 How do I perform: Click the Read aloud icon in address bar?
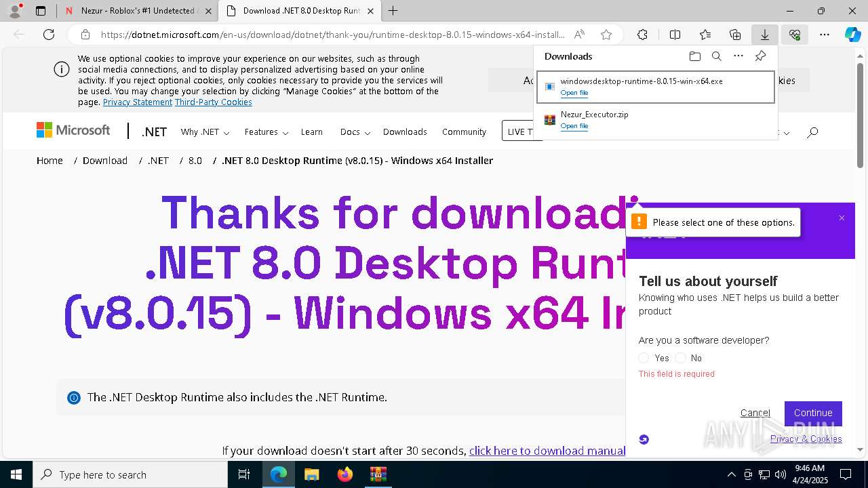[x=579, y=35]
